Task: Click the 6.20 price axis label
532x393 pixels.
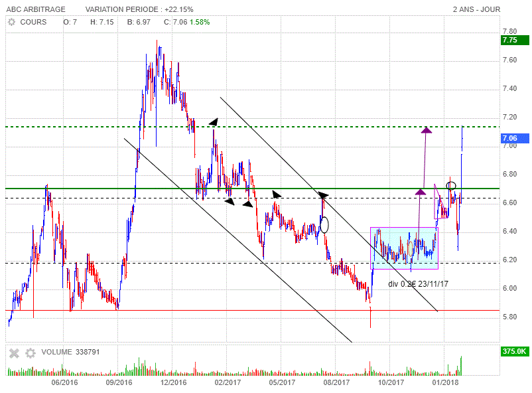Action: (x=509, y=260)
